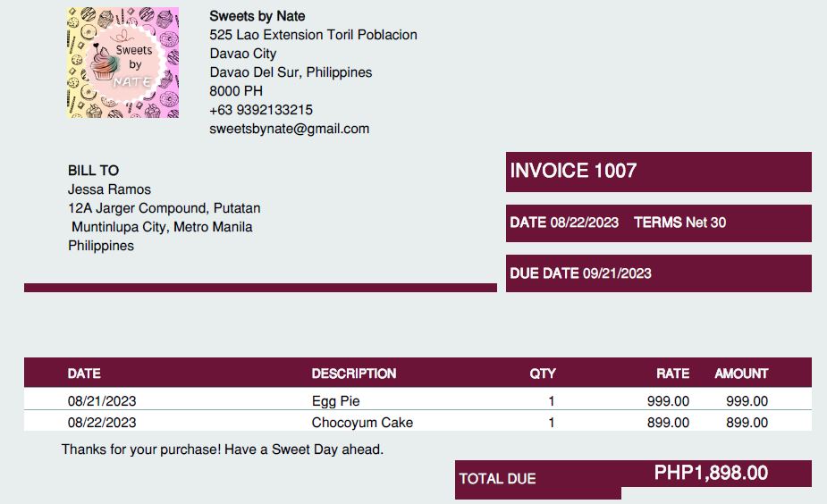This screenshot has width=827, height=504.
Task: Click the AMOUNT column header
Action: tap(741, 374)
